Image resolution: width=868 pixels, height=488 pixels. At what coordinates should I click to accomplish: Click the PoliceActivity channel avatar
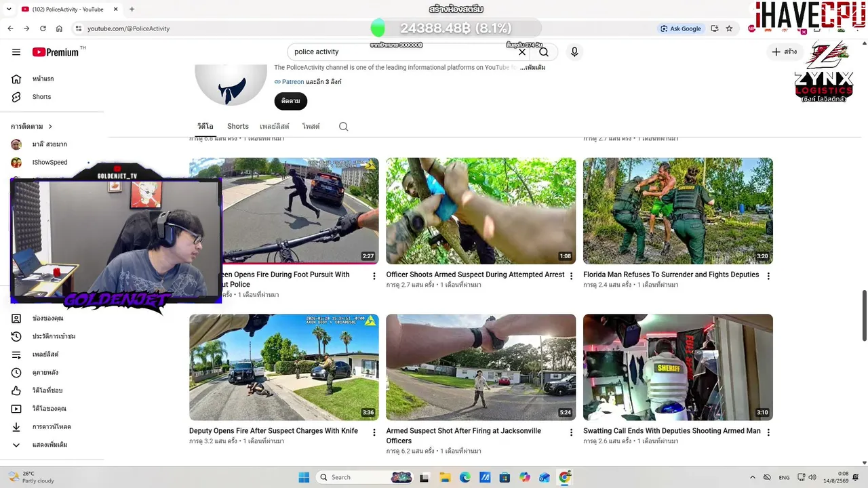pyautogui.click(x=231, y=85)
